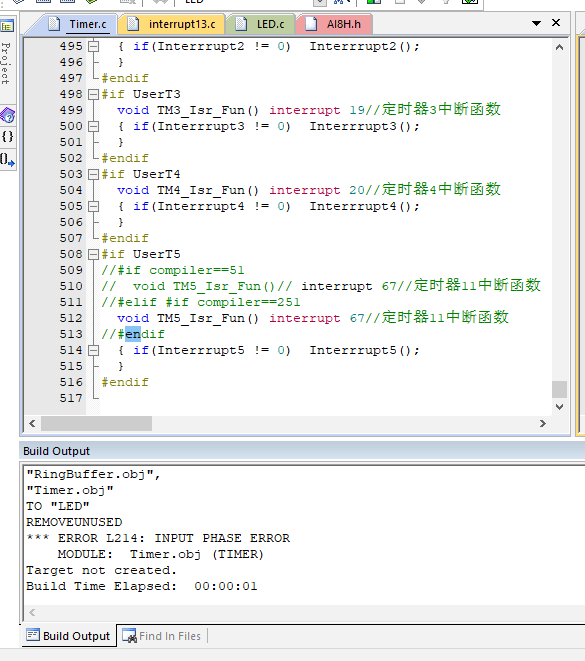Click the interrupt13.c tab file icon
585x661 pixels.
133,24
